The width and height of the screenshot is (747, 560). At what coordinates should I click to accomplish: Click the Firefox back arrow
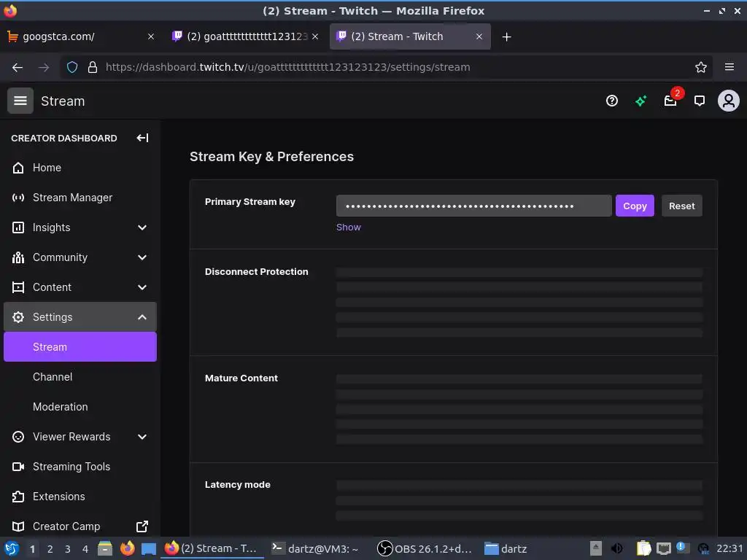18,67
